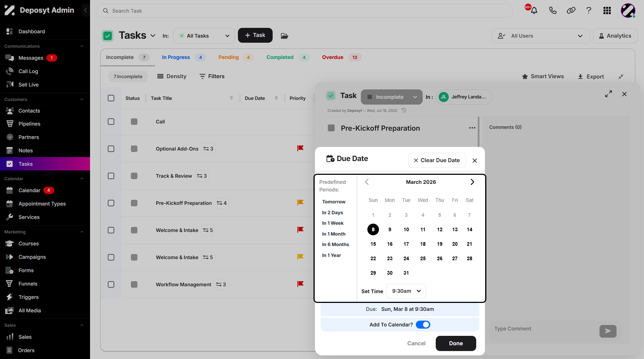
Task: Select the Workflow Management row checkbox
Action: [x=111, y=284]
